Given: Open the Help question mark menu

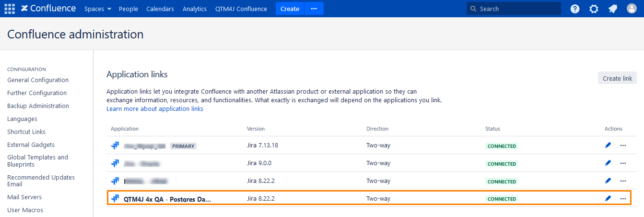Looking at the screenshot, I should point(575,9).
